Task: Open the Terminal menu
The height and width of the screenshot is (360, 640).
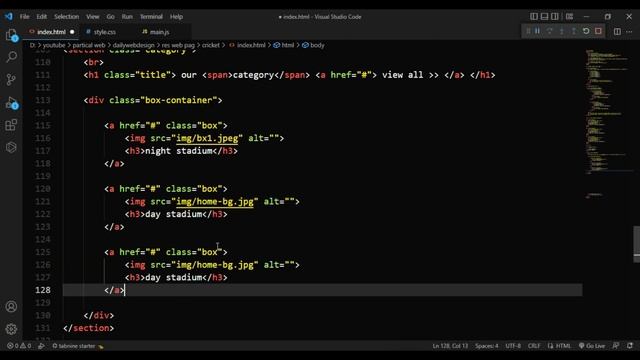Action: 151,17
